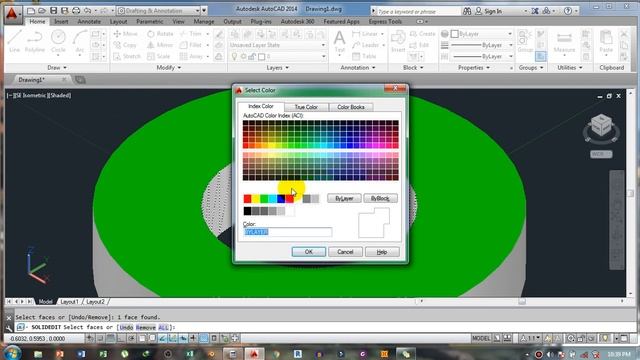Open the Unsaved Layer State dropdown
640x360 pixels.
point(277,45)
